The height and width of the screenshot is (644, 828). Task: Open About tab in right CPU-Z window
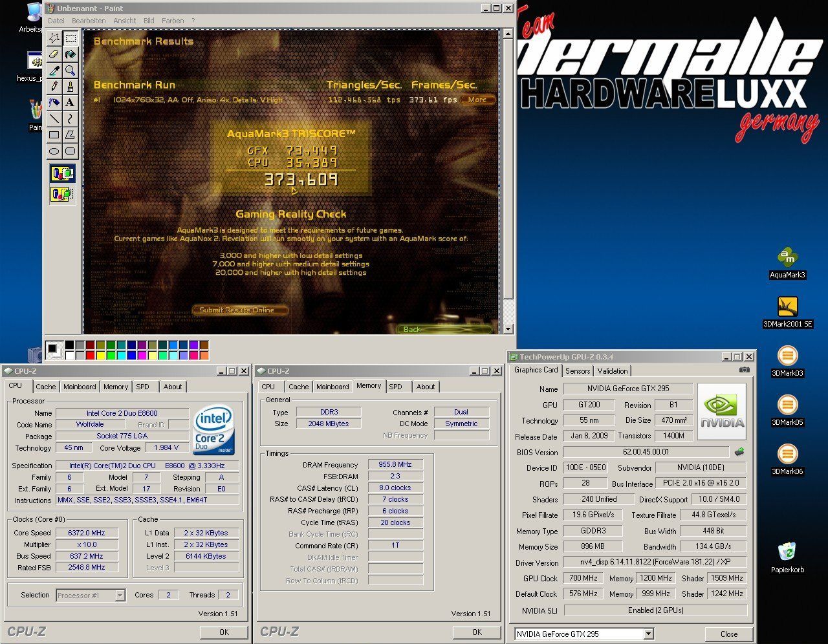[x=426, y=387]
